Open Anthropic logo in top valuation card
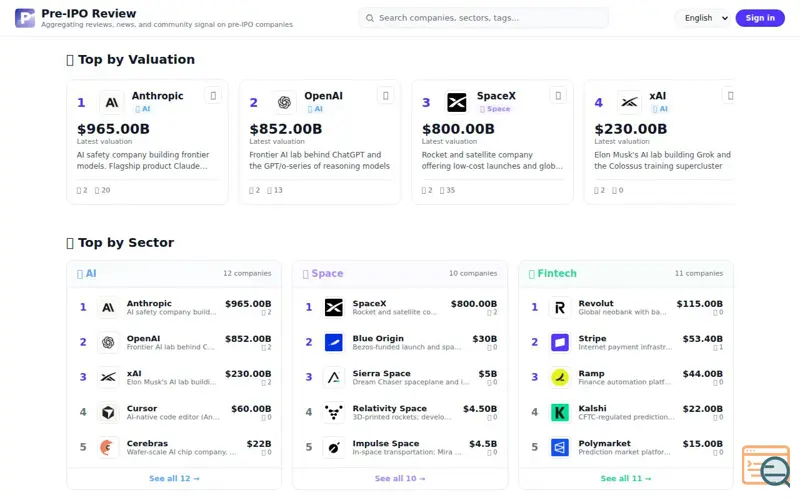The height and width of the screenshot is (500, 800). pos(112,103)
